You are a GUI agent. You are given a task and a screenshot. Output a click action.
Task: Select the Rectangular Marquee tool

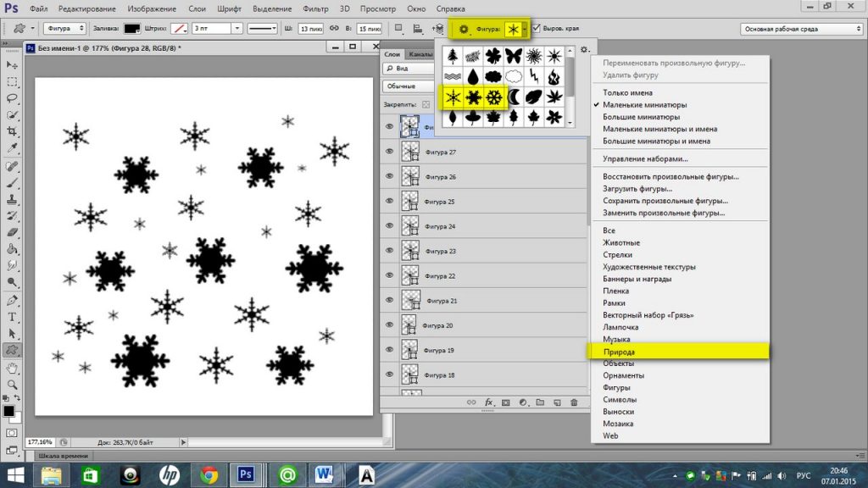[x=12, y=82]
